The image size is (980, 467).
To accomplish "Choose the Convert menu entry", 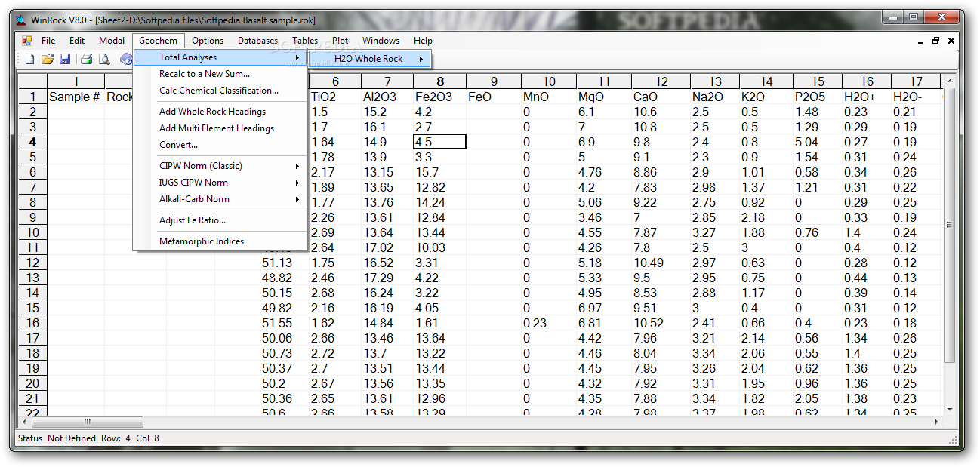I will 220,145.
